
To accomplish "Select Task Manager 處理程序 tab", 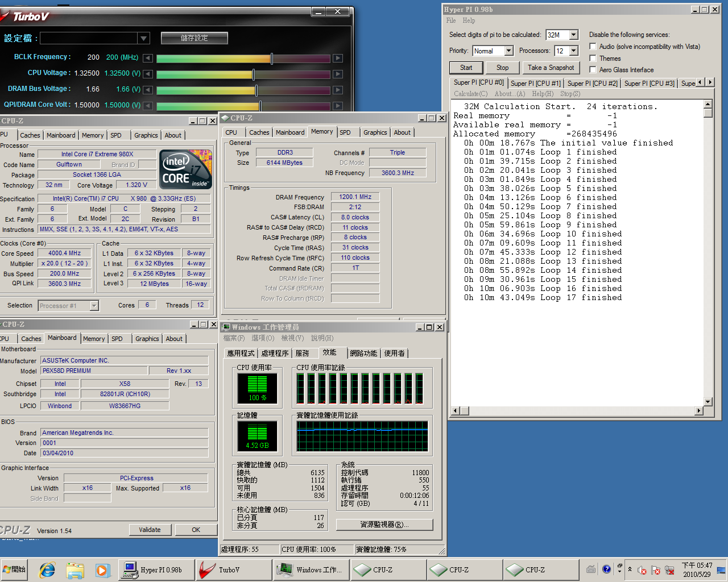I will tap(275, 353).
